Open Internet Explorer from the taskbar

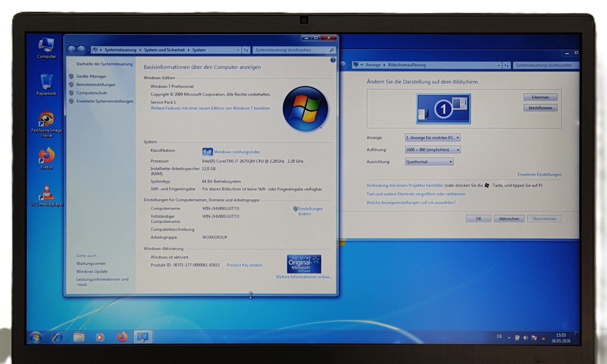tap(58, 337)
